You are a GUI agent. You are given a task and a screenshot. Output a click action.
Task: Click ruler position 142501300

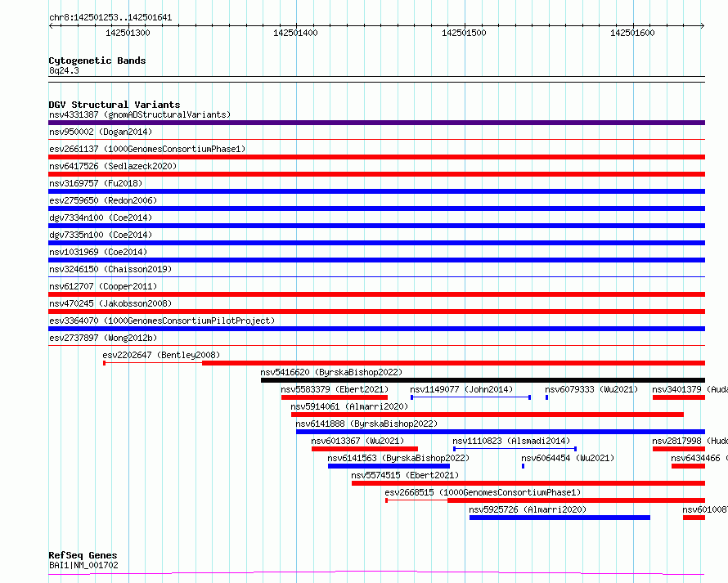click(x=128, y=33)
